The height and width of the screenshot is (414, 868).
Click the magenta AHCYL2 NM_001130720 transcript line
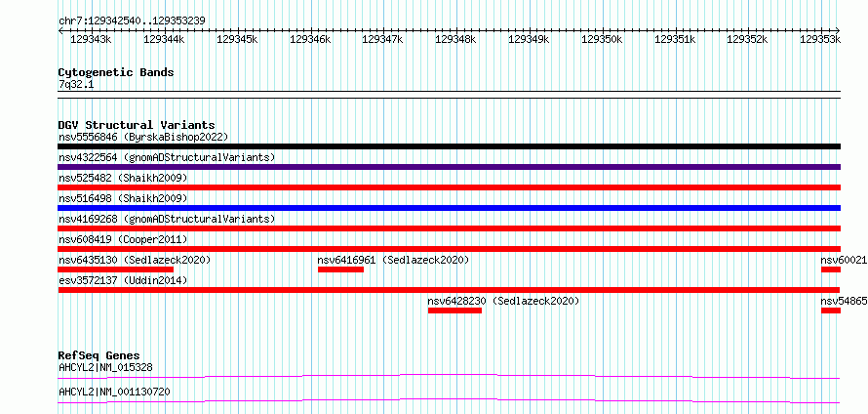point(449,400)
